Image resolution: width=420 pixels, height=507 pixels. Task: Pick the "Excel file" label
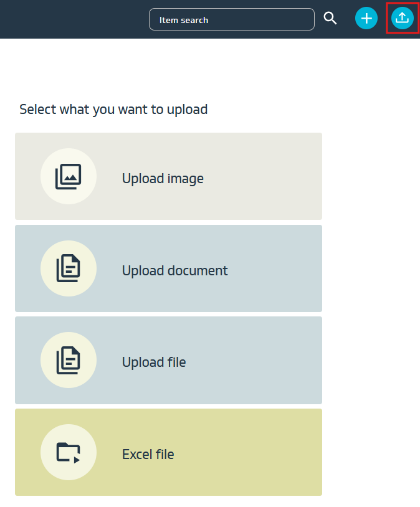pyautogui.click(x=148, y=454)
